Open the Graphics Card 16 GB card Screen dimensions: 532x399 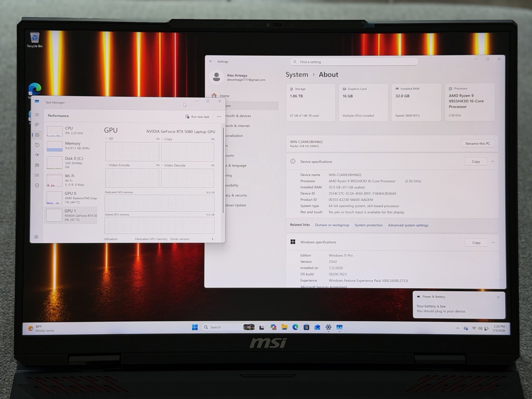coord(363,102)
